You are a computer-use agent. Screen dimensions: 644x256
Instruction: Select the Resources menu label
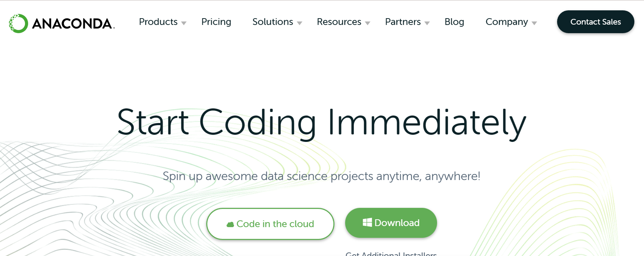pyautogui.click(x=339, y=22)
